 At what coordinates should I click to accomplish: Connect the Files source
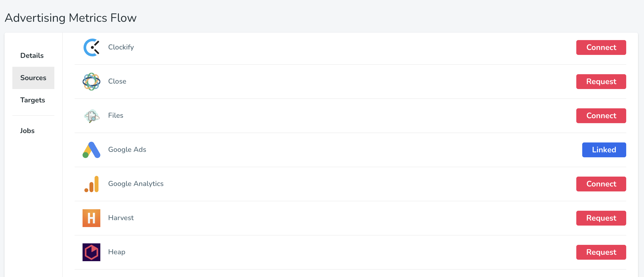[x=601, y=115]
